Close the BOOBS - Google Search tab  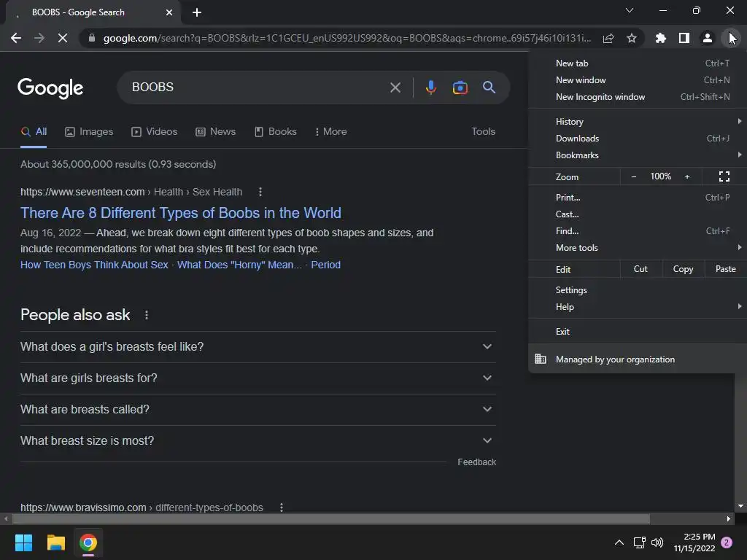coord(169,12)
